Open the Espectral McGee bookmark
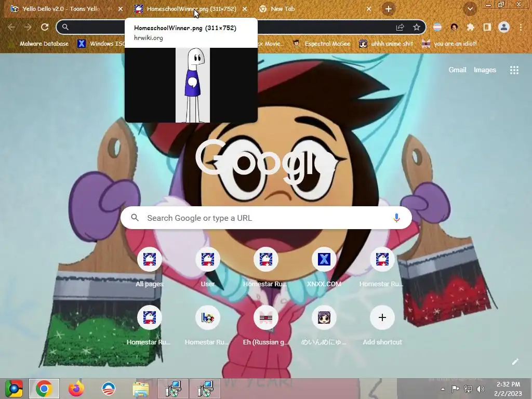Screen dimensions: 532x399 (322, 44)
